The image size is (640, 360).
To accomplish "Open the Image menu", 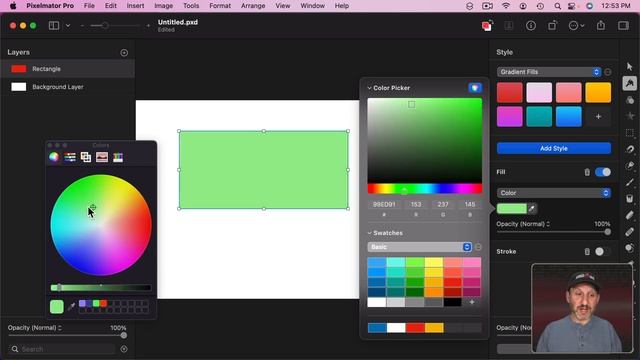I will [163, 6].
